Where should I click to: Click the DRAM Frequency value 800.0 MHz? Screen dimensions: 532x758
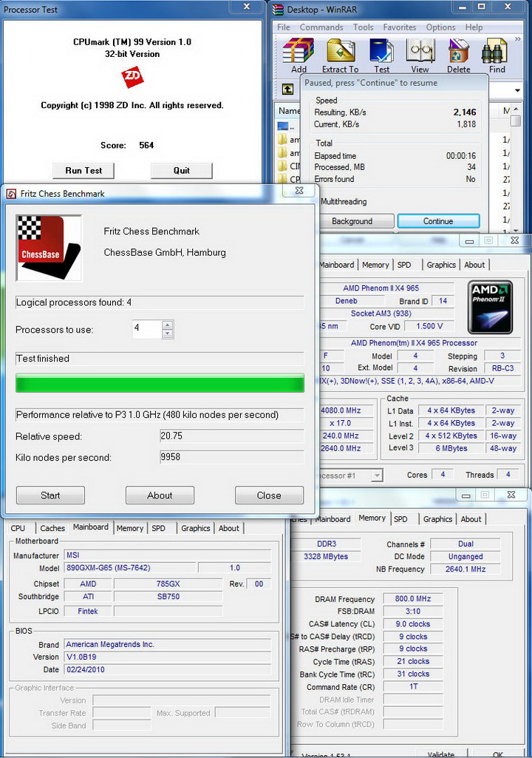coord(413,598)
